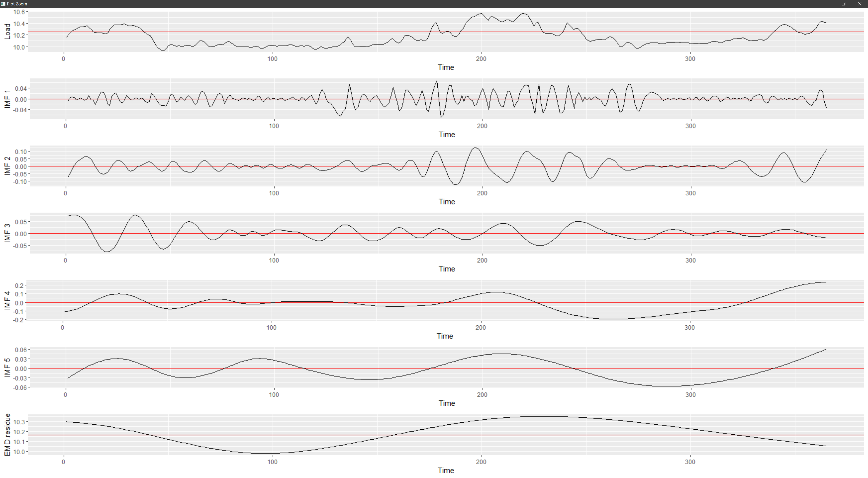Click the IMF 5 y-axis label
Screen dimensions: 868x478
[7, 367]
